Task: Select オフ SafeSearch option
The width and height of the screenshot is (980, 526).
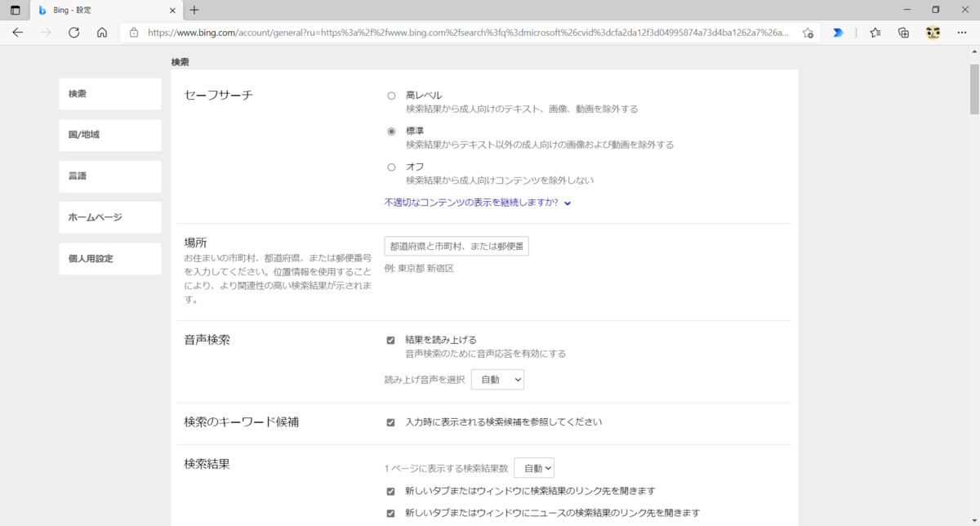Action: coord(391,167)
